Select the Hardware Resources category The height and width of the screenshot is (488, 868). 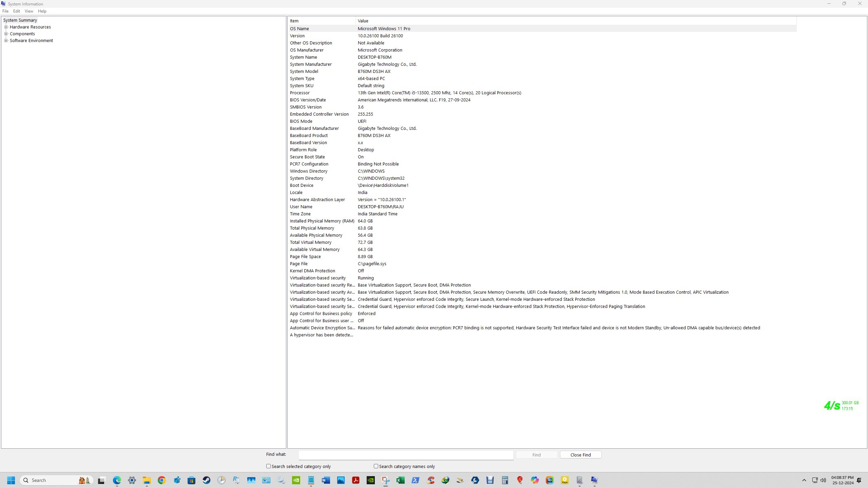tap(30, 27)
